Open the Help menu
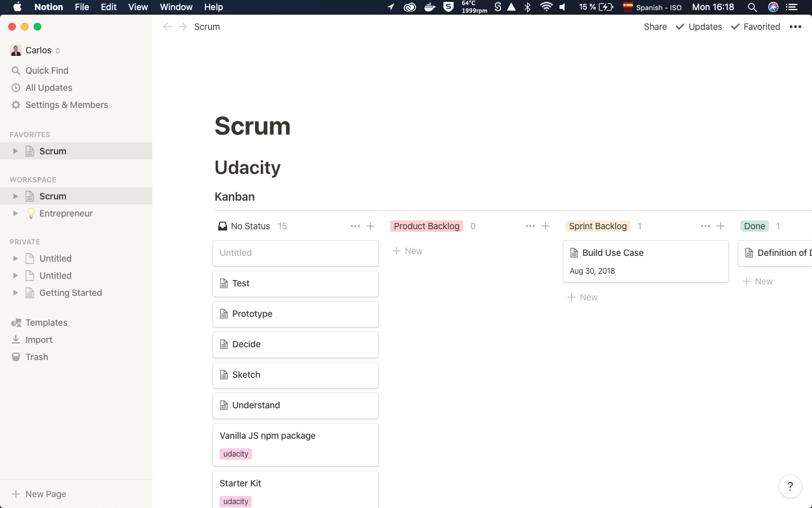 (214, 7)
